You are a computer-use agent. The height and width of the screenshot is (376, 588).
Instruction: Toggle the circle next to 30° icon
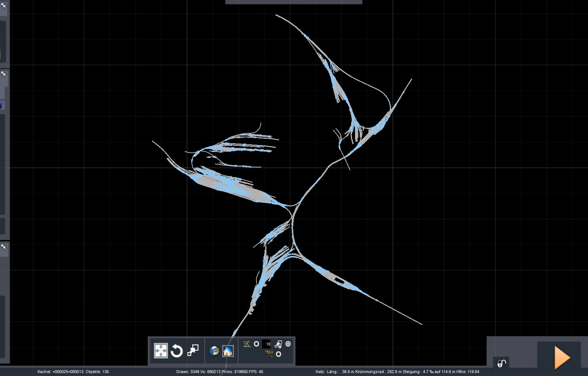tap(257, 344)
